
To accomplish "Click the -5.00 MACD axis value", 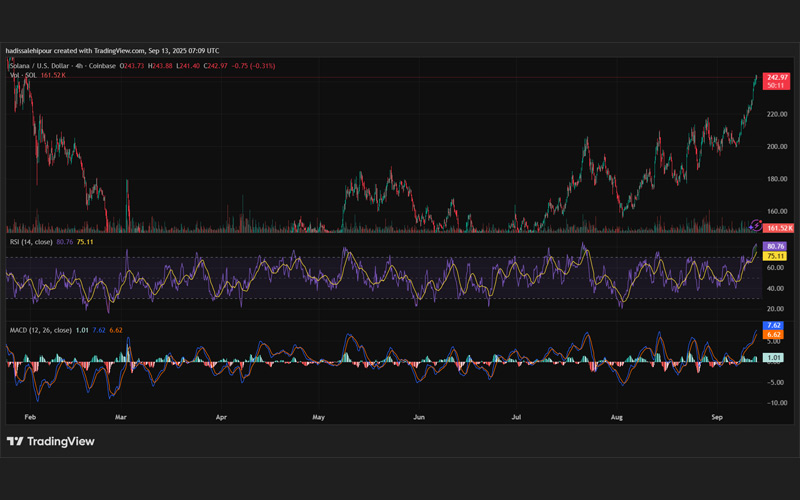I will coord(775,382).
